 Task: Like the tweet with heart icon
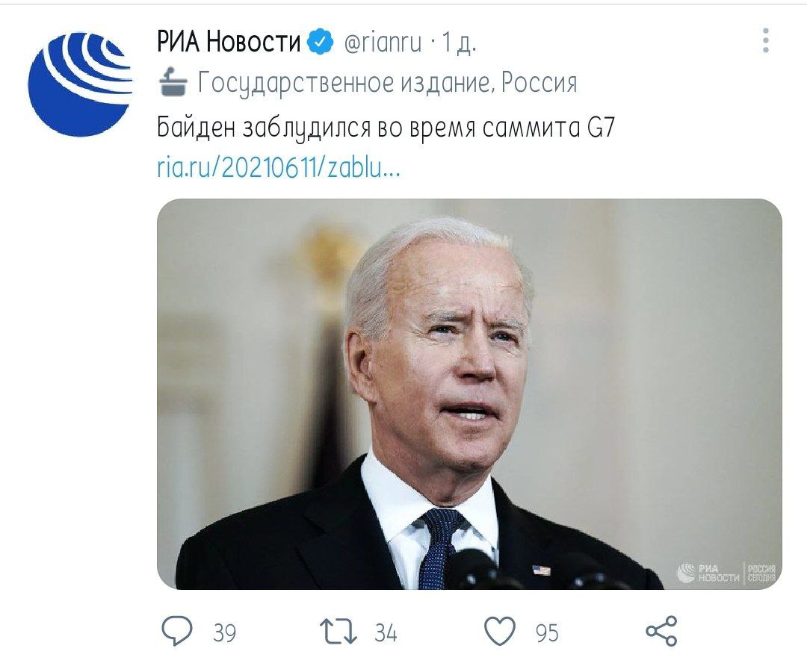tap(500, 630)
